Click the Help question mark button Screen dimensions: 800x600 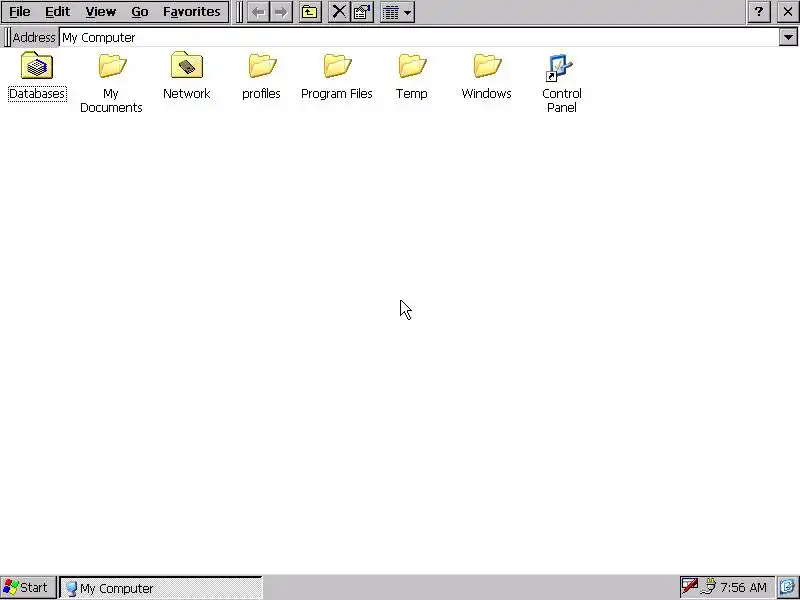759,12
